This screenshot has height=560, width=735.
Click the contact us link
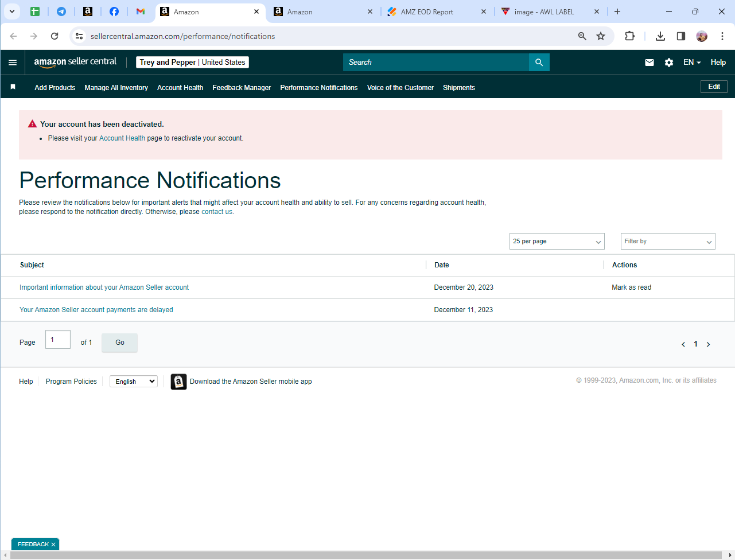point(217,212)
